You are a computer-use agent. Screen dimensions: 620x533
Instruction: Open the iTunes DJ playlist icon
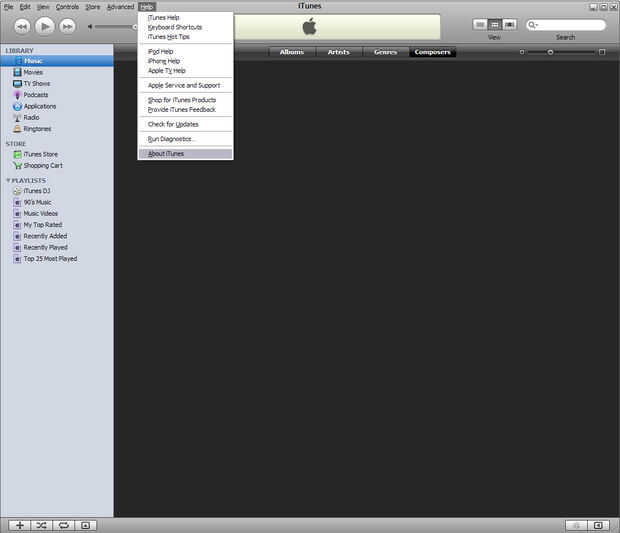17,191
